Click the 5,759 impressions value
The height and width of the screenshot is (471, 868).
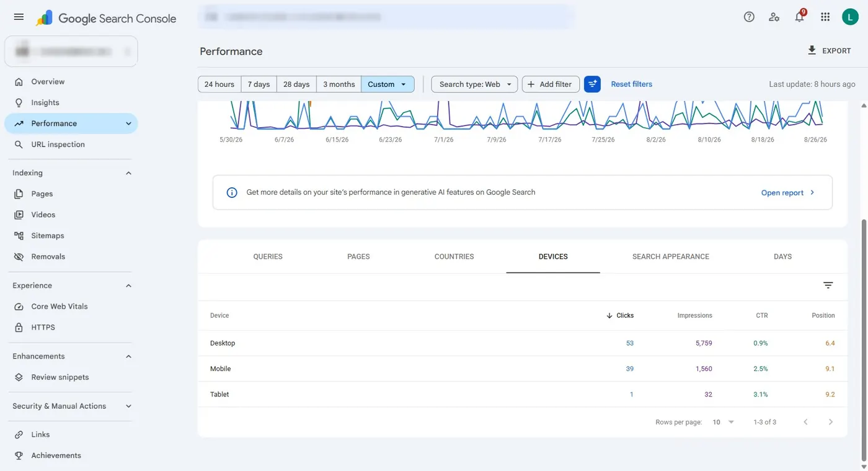(704, 343)
